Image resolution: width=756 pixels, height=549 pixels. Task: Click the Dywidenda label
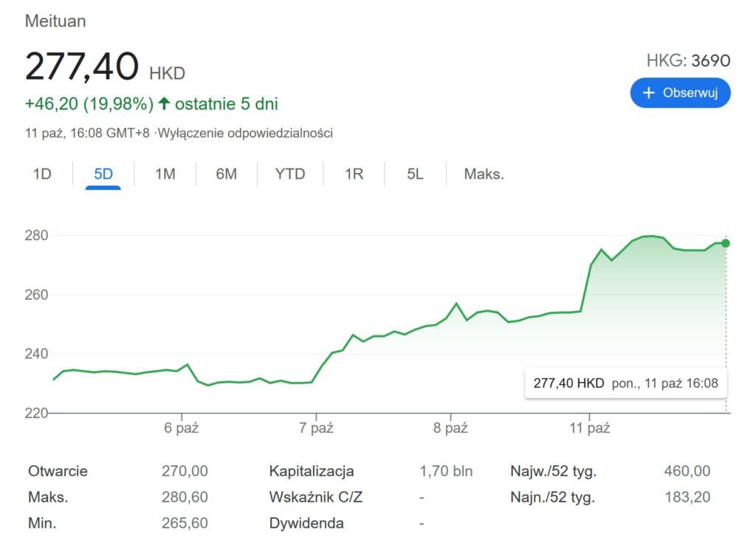(306, 523)
